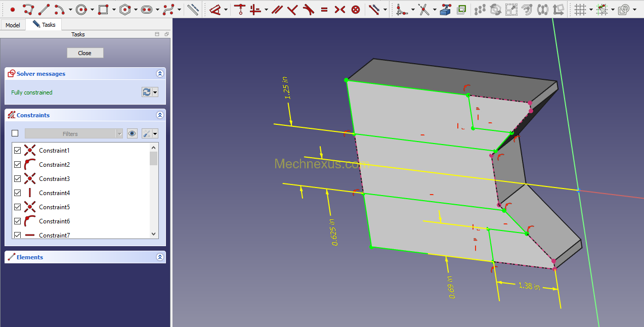Viewport: 644px width, 327px height.
Task: Uncheck the Constraint5 checkbox
Action: pos(18,207)
